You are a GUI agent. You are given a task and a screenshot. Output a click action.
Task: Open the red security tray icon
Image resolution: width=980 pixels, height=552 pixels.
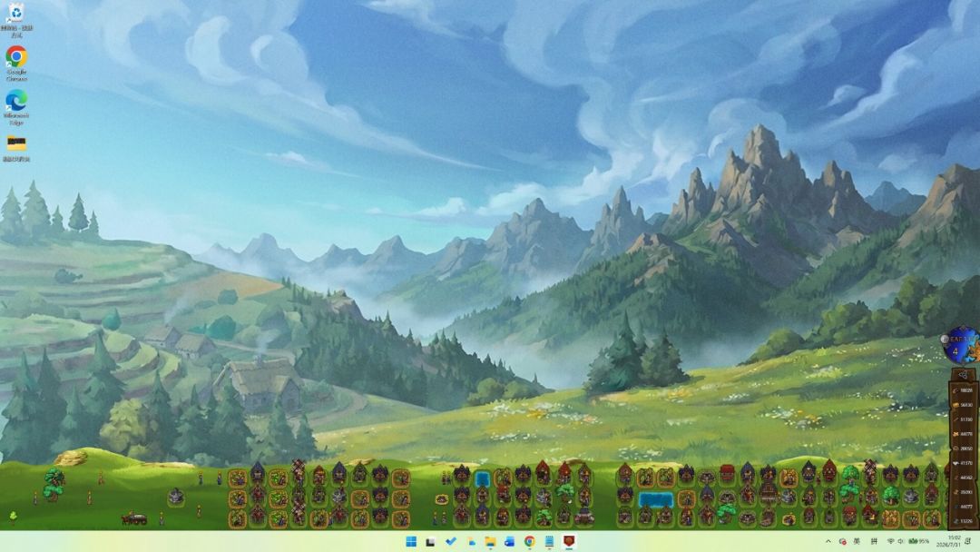[x=842, y=541]
